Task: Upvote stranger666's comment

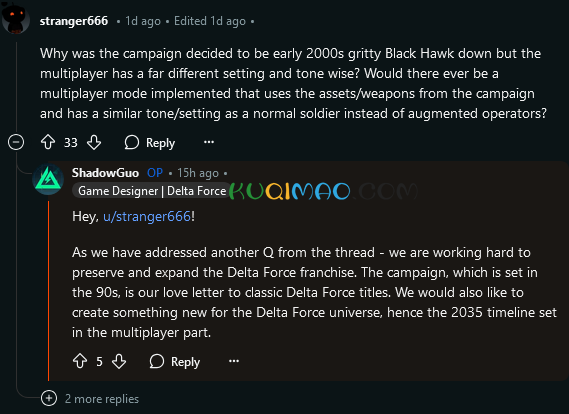Action: click(x=48, y=142)
